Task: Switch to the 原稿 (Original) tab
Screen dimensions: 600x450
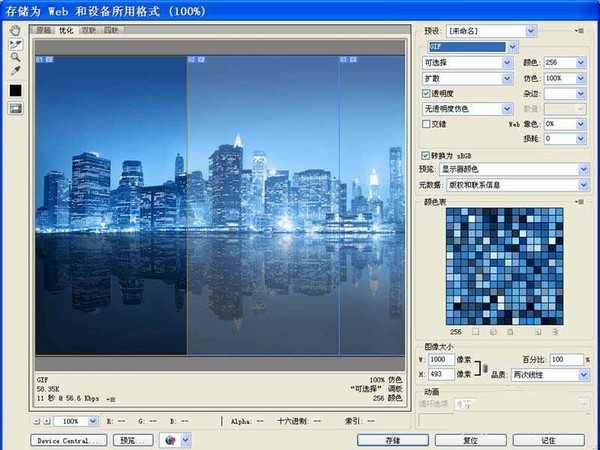Action: (x=44, y=30)
